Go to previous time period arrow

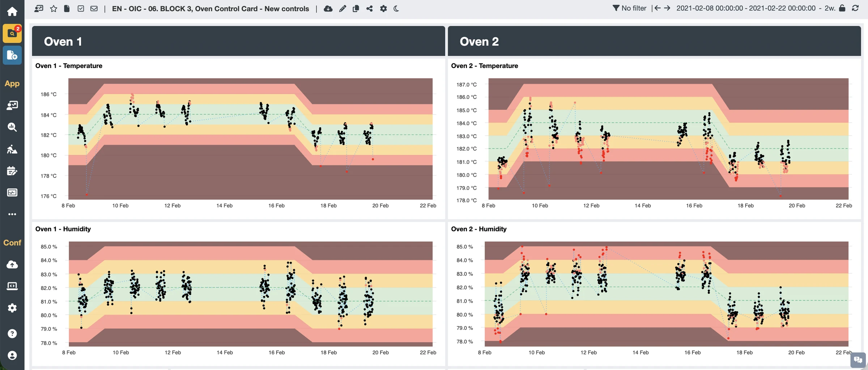coord(658,8)
